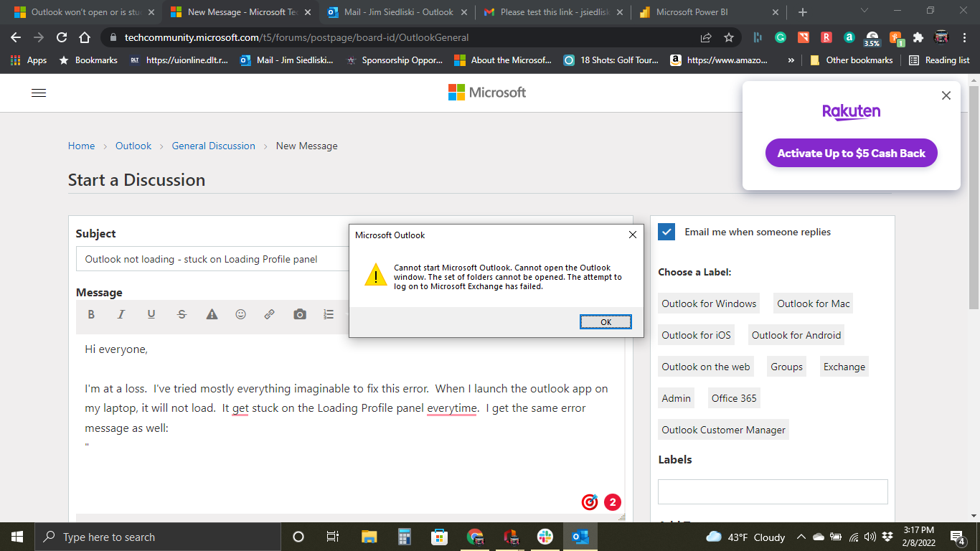The image size is (980, 551).
Task: Go to General Discussion breadcrumb link
Action: click(x=214, y=146)
